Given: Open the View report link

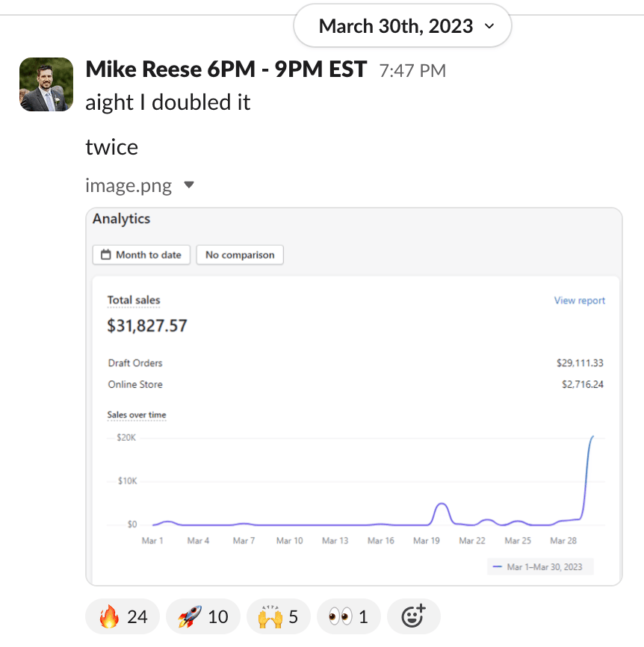Looking at the screenshot, I should pos(579,300).
